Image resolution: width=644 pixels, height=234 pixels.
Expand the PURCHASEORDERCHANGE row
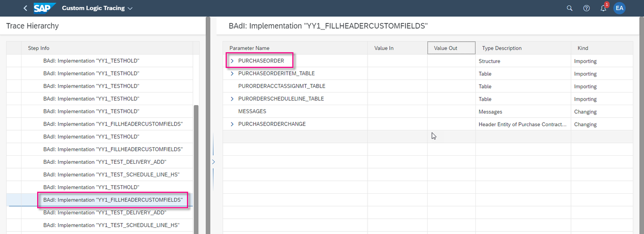[232, 124]
